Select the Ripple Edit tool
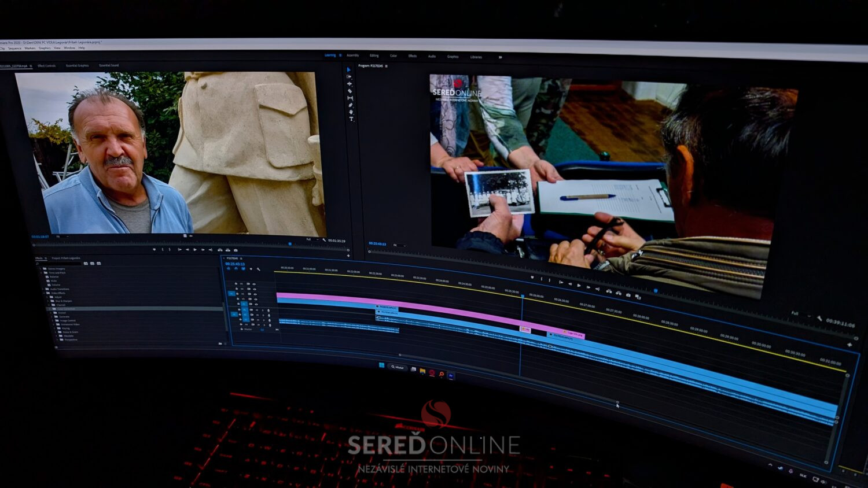The height and width of the screenshot is (488, 868). pyautogui.click(x=350, y=84)
